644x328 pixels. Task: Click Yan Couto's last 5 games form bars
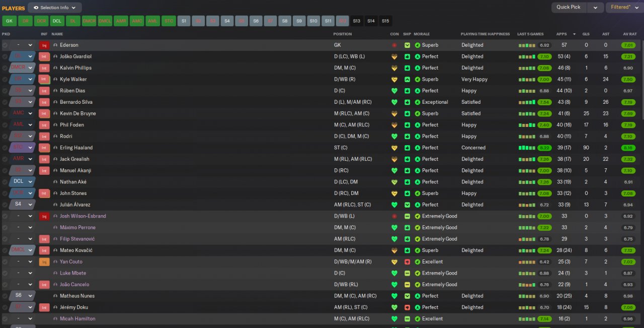(x=527, y=262)
